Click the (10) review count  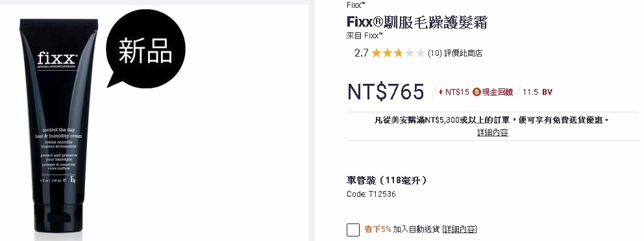click(434, 53)
